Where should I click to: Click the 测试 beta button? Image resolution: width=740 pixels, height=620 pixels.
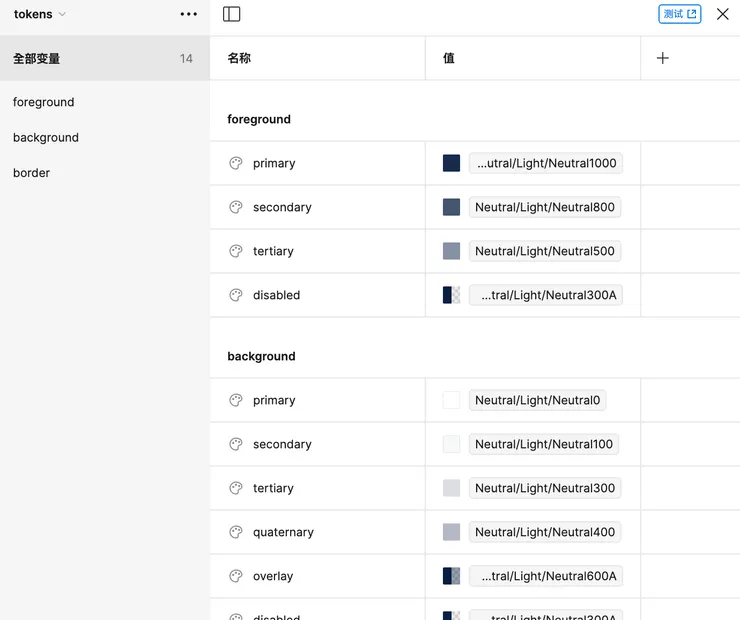pos(680,14)
